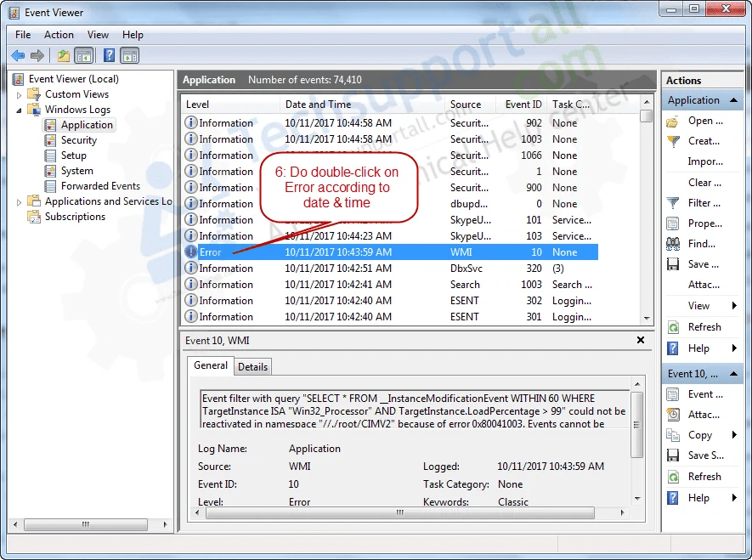The width and height of the screenshot is (752, 560).
Task: Open the Help menu
Action: (x=133, y=35)
